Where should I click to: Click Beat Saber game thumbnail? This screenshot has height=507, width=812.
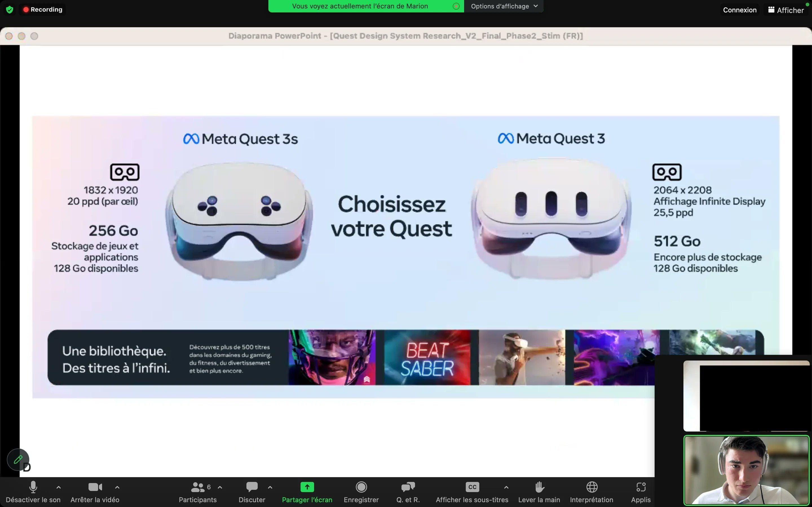click(426, 357)
